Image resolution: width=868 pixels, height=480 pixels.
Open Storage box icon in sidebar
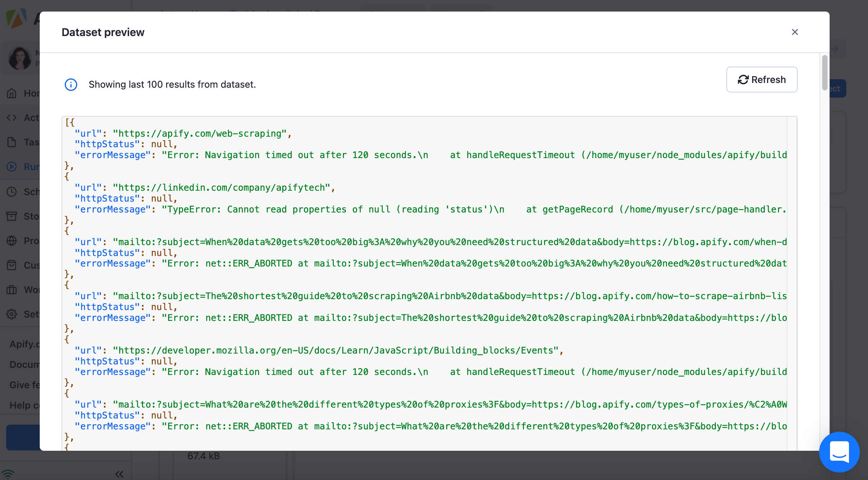(x=12, y=216)
